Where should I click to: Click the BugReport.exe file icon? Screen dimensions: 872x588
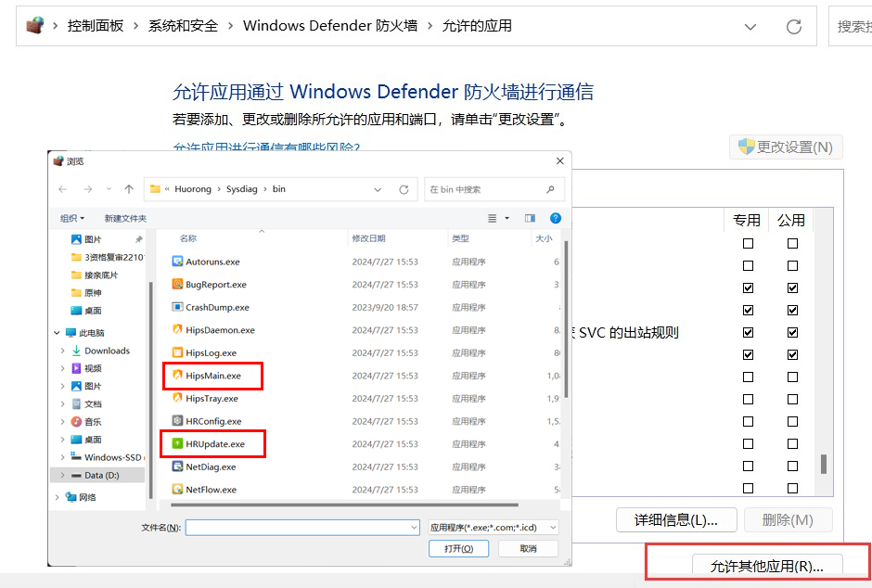tap(177, 285)
